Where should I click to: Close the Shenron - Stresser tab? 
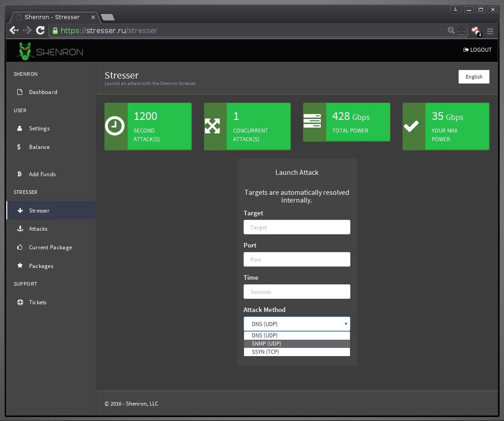click(x=93, y=17)
